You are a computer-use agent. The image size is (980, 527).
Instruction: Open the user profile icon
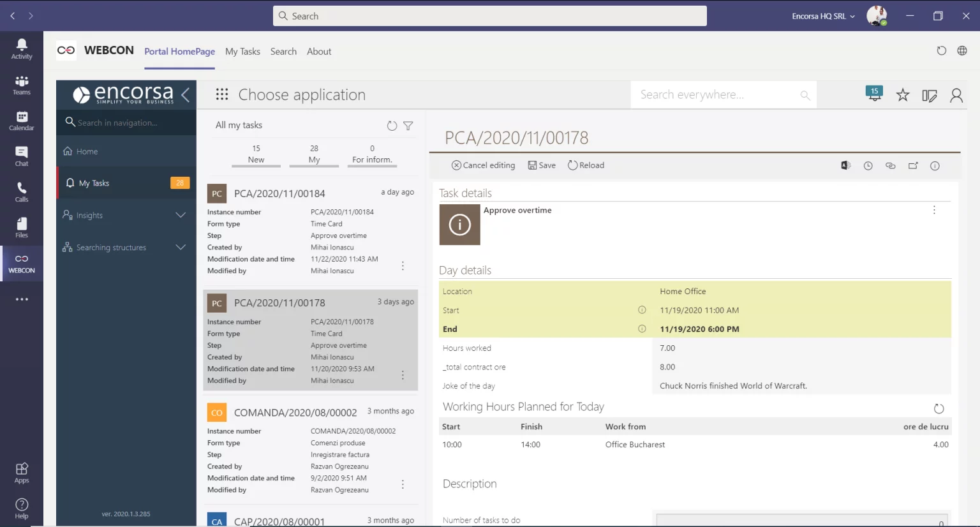tap(956, 95)
